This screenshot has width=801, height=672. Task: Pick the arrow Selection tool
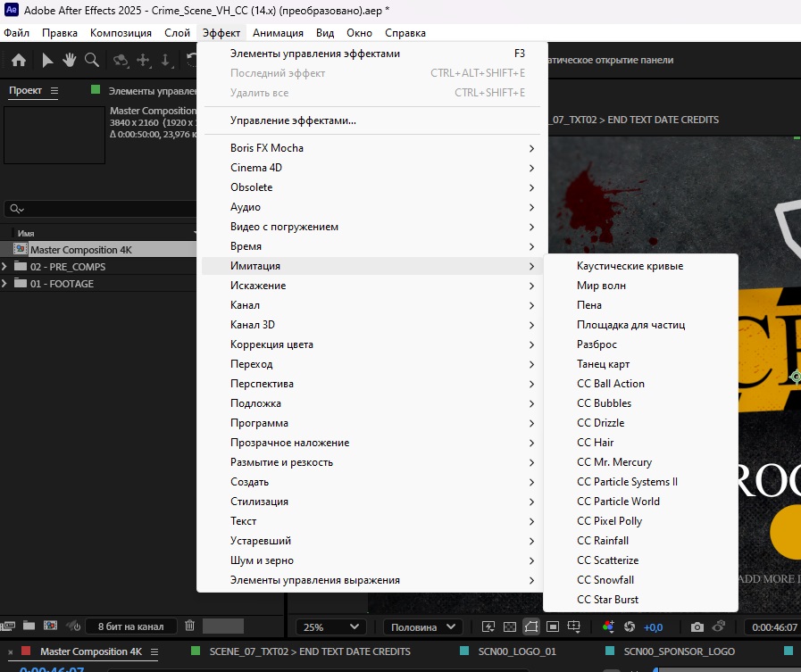48,61
